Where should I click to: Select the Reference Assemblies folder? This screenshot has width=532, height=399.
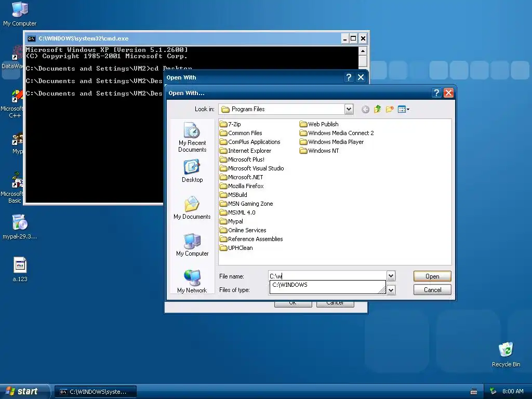pos(251,239)
